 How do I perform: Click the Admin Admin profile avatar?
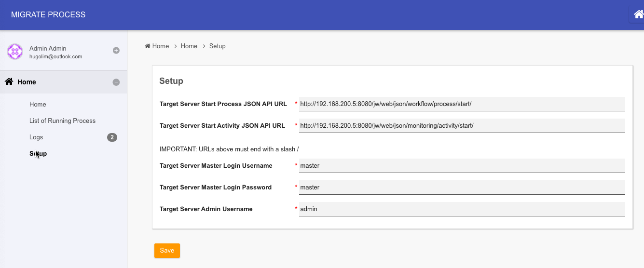point(15,52)
